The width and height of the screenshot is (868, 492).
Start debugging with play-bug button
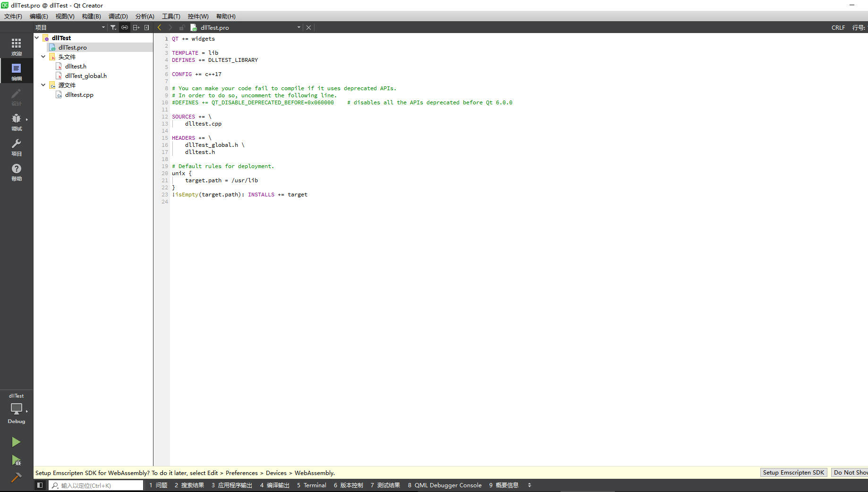[x=16, y=460]
